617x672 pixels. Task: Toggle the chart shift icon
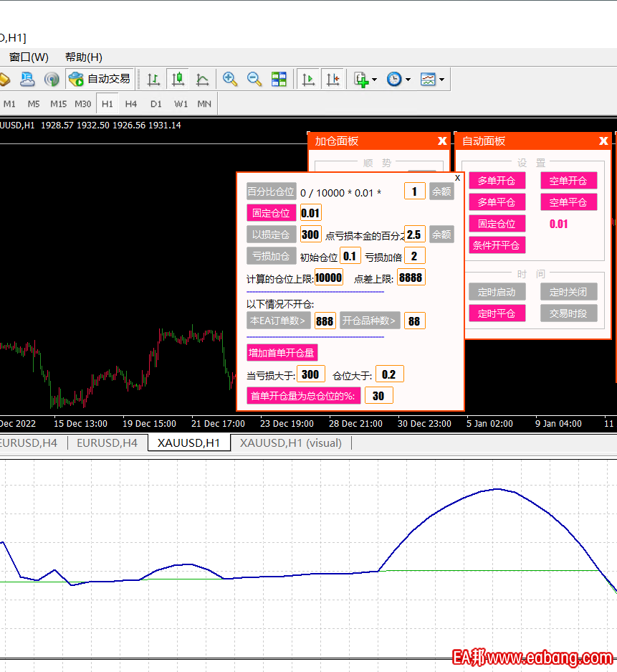(x=333, y=80)
